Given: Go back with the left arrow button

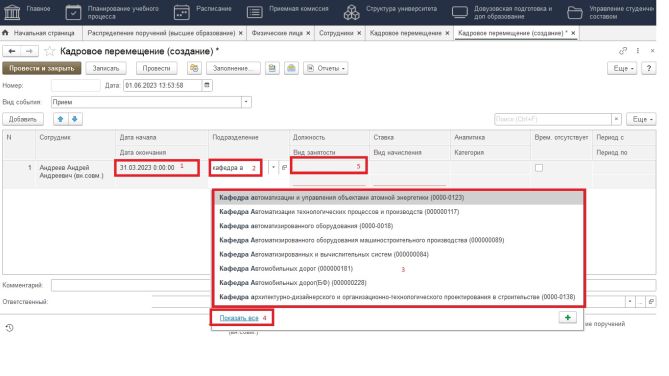Looking at the screenshot, I should [x=12, y=51].
